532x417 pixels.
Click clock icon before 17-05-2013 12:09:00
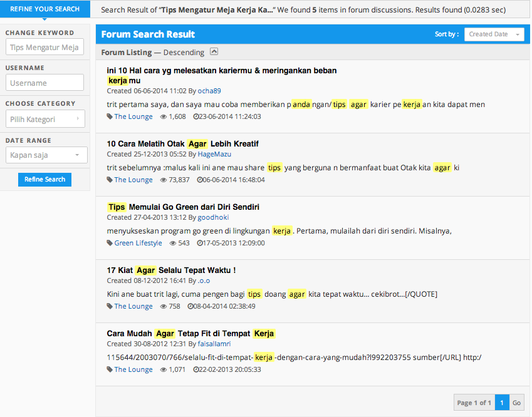click(x=199, y=243)
